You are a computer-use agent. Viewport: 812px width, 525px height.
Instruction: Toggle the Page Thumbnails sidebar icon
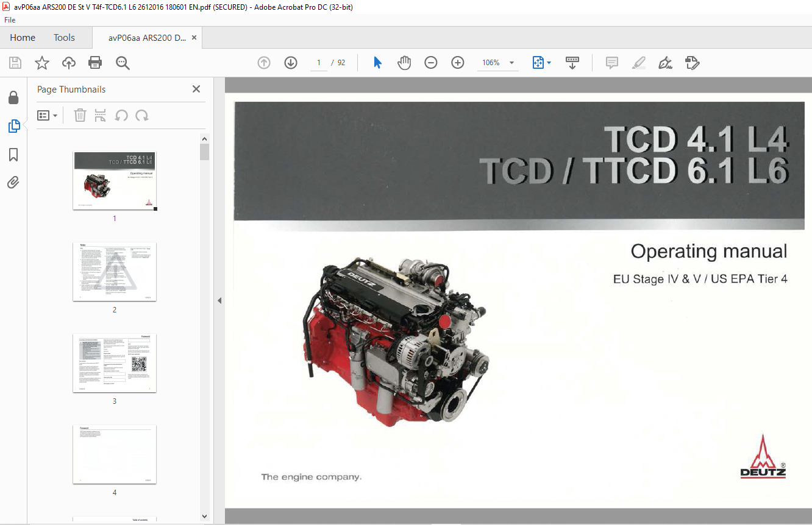tap(13, 126)
